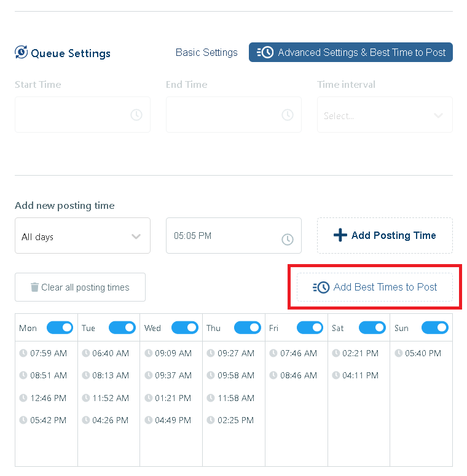Expand the Time interval select dropdown
The width and height of the screenshot is (467, 476).
385,115
